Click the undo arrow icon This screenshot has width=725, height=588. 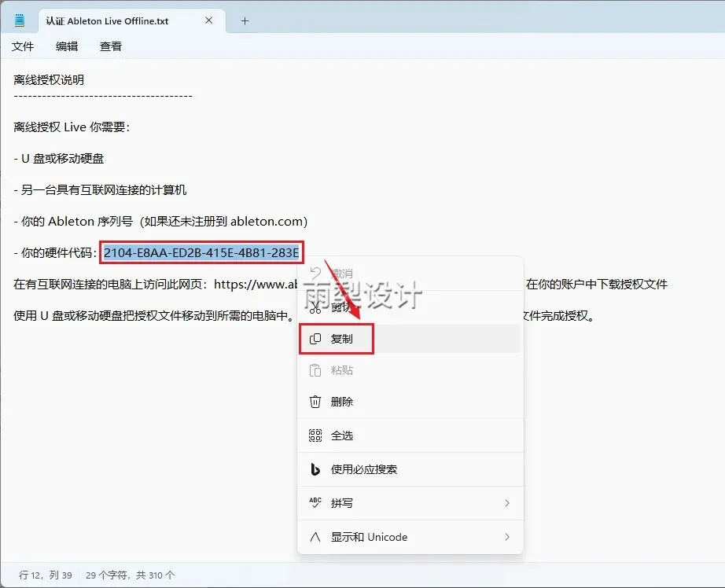[x=315, y=274]
